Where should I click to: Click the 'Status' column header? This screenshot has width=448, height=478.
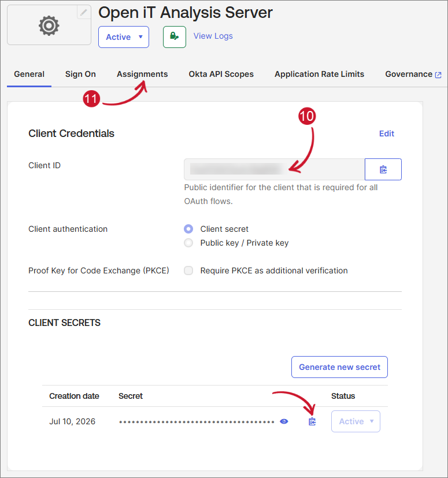(343, 396)
